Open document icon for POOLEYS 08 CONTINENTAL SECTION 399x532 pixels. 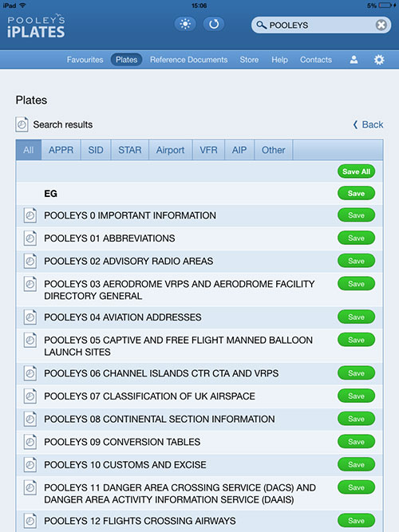30,419
